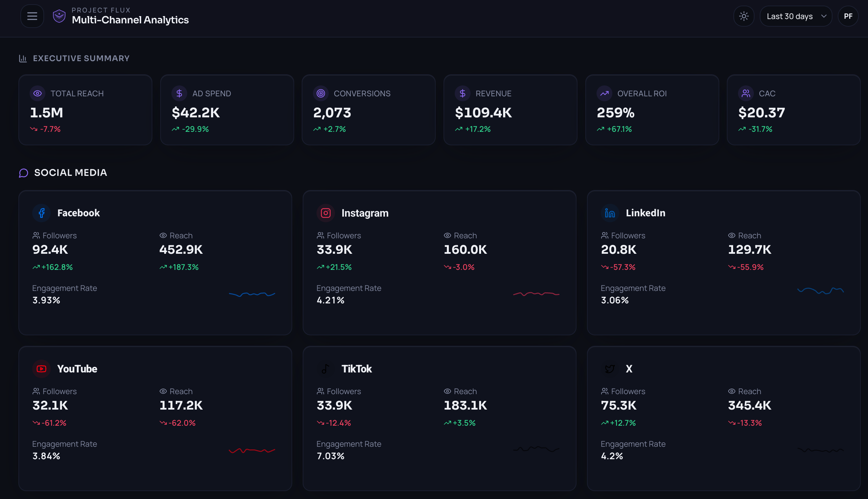Image resolution: width=868 pixels, height=499 pixels.
Task: Click the X bird logo icon
Action: pyautogui.click(x=610, y=369)
